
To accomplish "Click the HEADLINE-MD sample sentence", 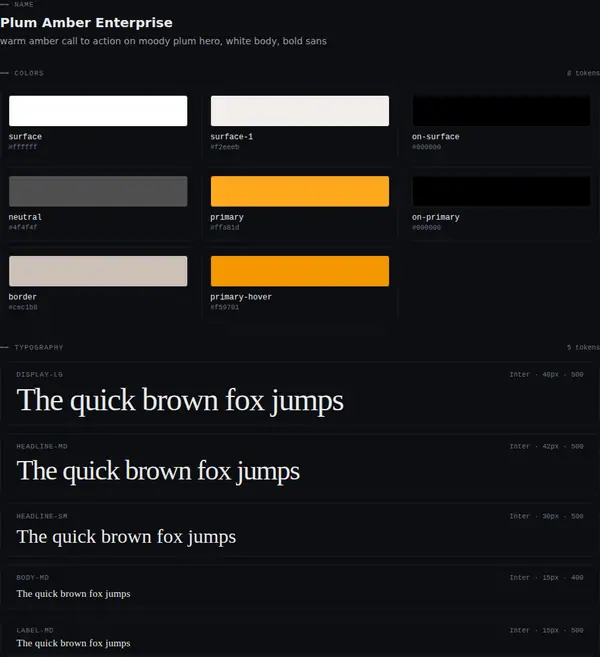I will (158, 471).
